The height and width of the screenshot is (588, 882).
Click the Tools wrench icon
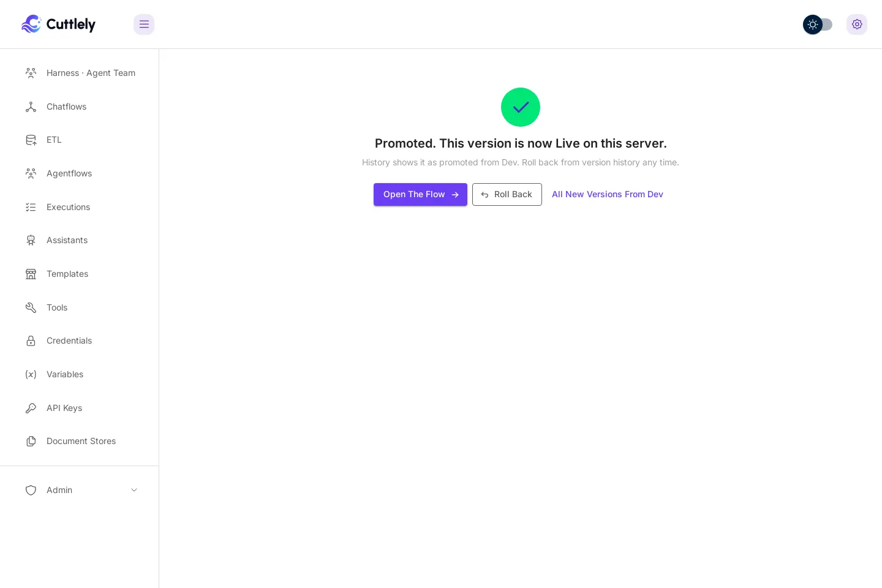[31, 307]
